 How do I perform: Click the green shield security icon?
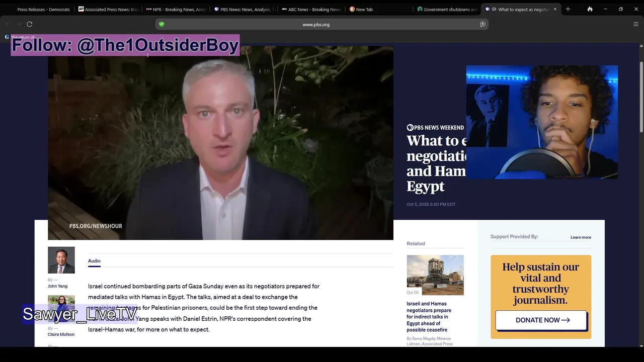(162, 24)
